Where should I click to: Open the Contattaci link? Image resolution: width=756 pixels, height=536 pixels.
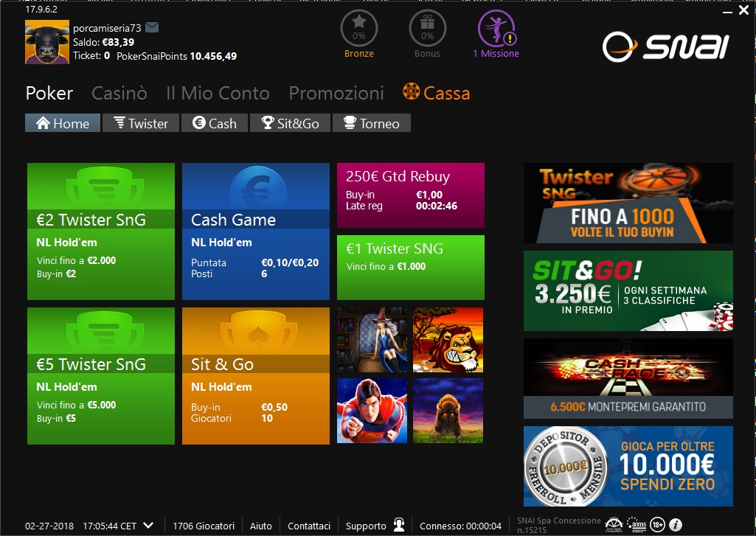click(309, 526)
